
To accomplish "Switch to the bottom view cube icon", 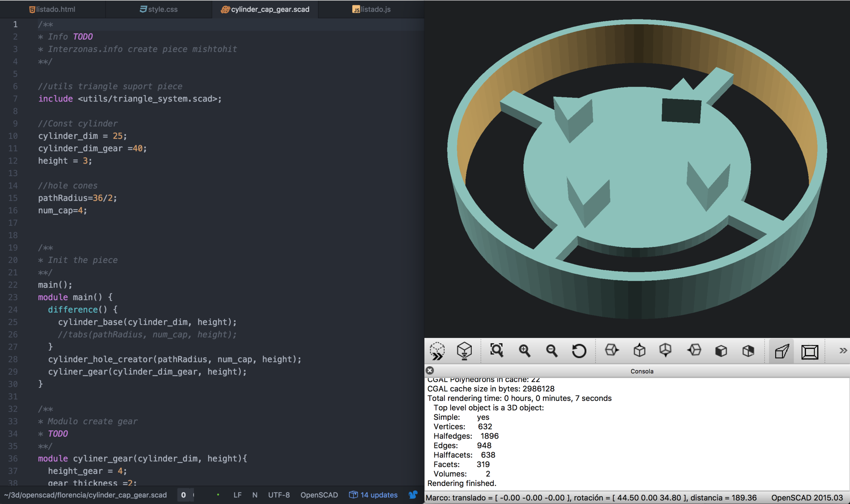I will coord(666,350).
